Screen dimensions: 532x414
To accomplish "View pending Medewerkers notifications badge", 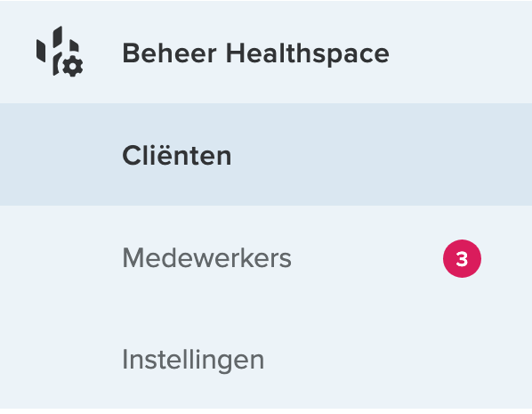I will (462, 258).
